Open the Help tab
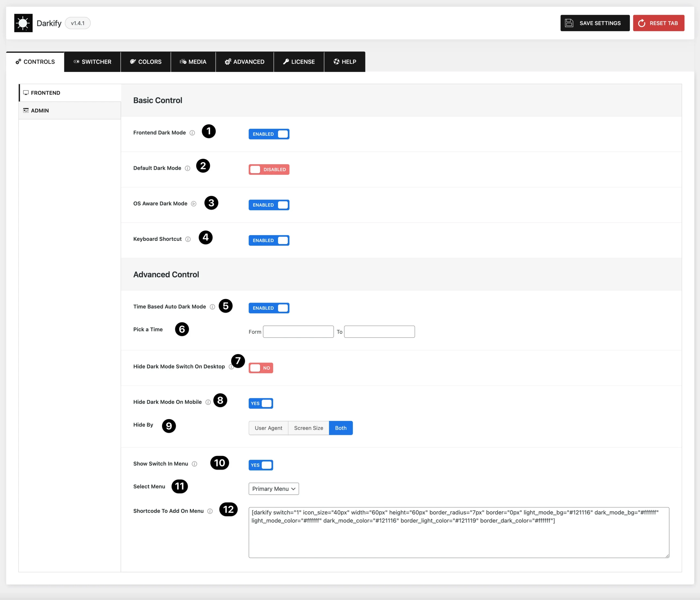The width and height of the screenshot is (700, 600). click(345, 62)
